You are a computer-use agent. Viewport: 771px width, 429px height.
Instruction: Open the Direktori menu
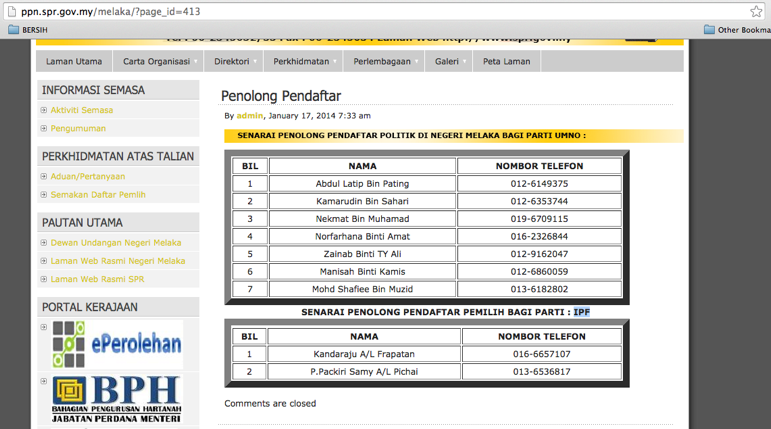(232, 61)
